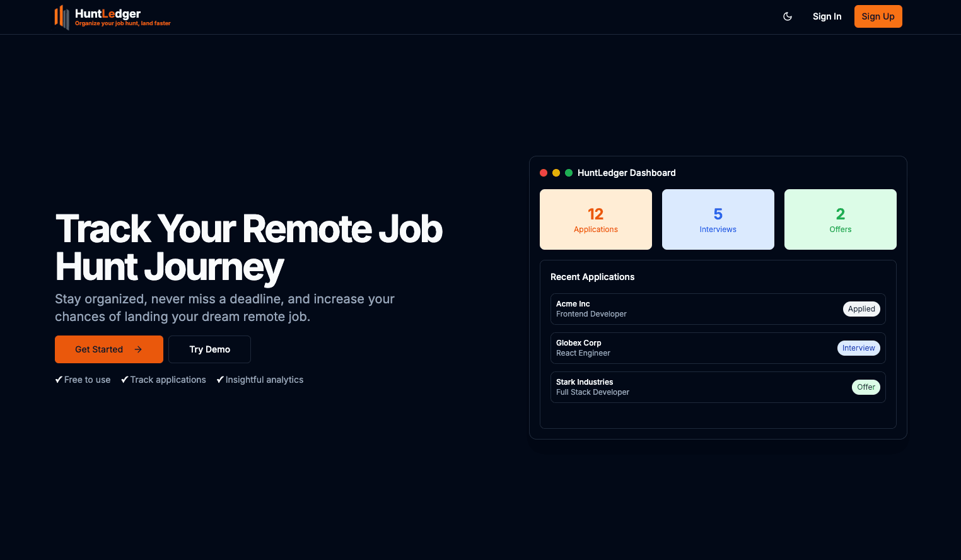The height and width of the screenshot is (560, 961).
Task: Select the 12 Applications stat card
Action: coord(596,219)
